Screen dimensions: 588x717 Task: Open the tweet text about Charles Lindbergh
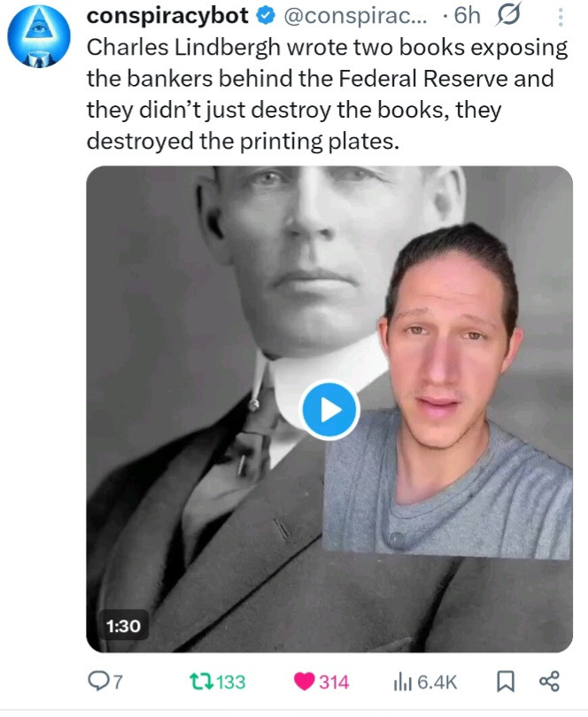coord(327,94)
